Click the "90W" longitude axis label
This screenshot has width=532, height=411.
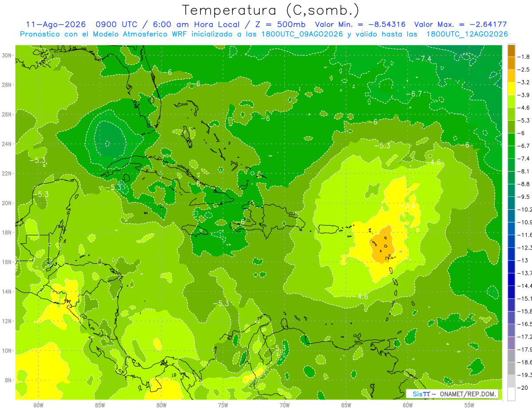click(38, 406)
